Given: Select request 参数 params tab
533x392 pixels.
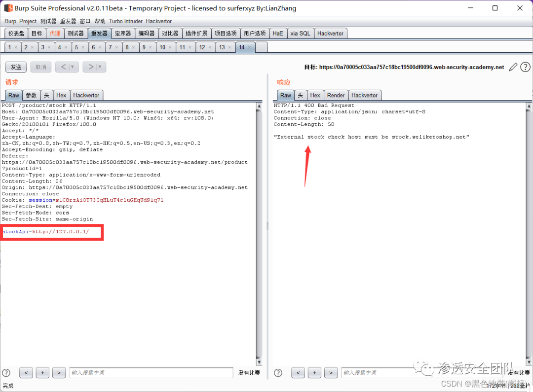Looking at the screenshot, I should tap(31, 96).
